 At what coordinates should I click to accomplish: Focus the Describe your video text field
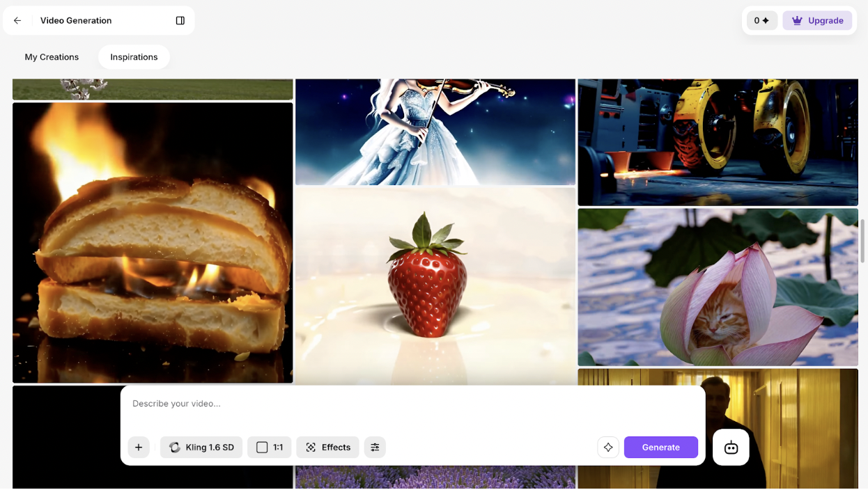[x=411, y=404]
